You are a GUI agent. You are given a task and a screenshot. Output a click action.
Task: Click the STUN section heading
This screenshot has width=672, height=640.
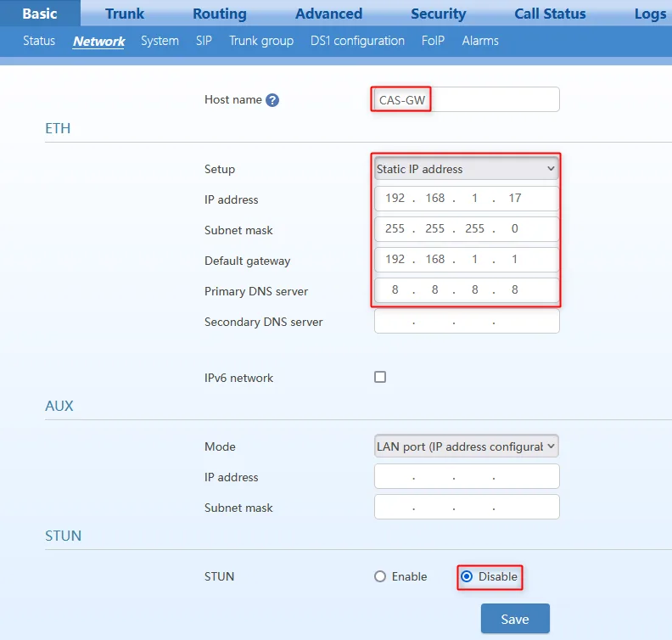click(x=63, y=536)
